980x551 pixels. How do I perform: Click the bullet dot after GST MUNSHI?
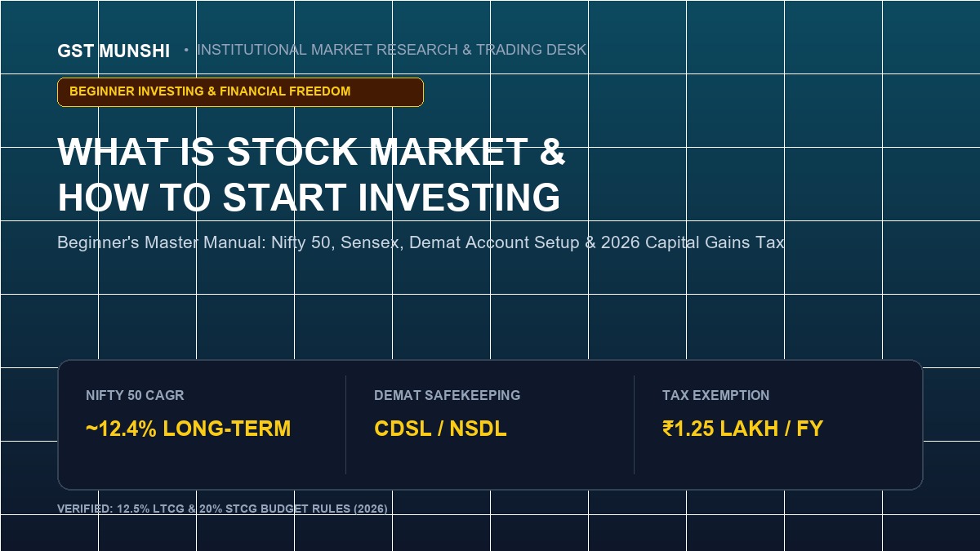tap(186, 50)
